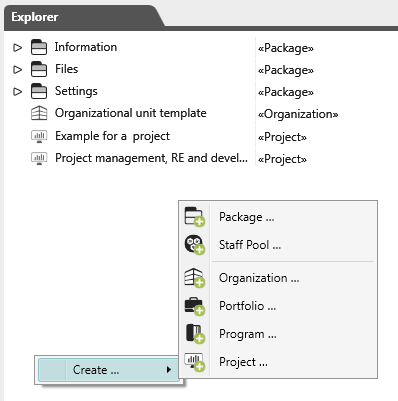Click «Package» type next to Information
The image size is (398, 401).
pyautogui.click(x=286, y=48)
